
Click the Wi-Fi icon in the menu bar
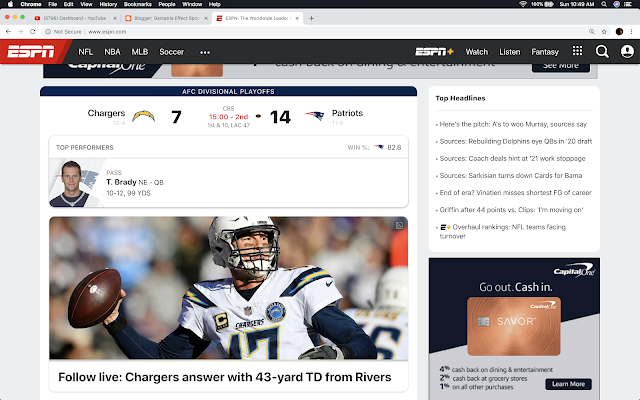522,4
